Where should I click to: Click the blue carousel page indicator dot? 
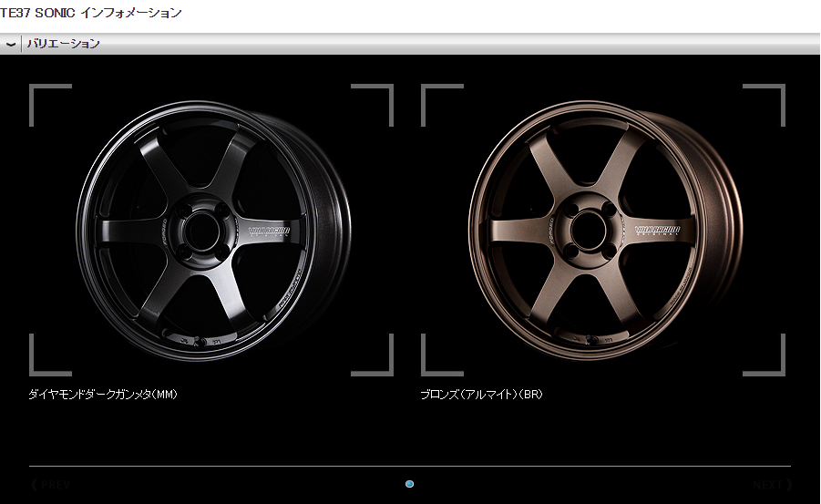click(409, 484)
